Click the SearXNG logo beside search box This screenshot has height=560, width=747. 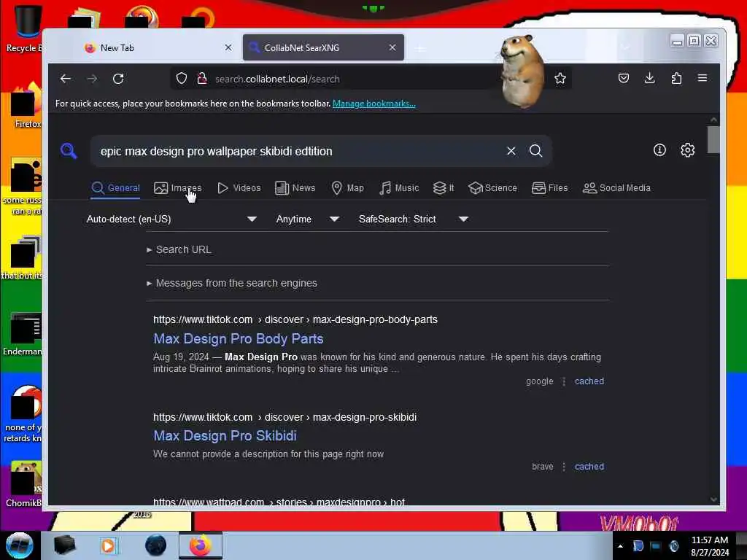point(69,151)
